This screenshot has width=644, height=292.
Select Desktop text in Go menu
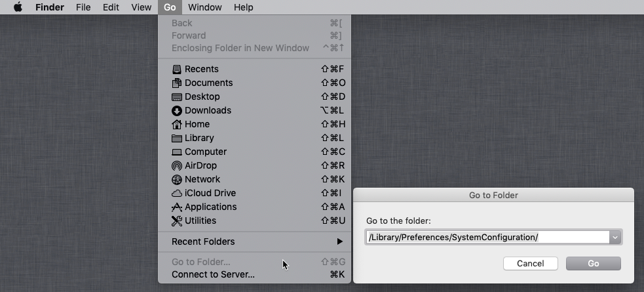click(x=202, y=96)
